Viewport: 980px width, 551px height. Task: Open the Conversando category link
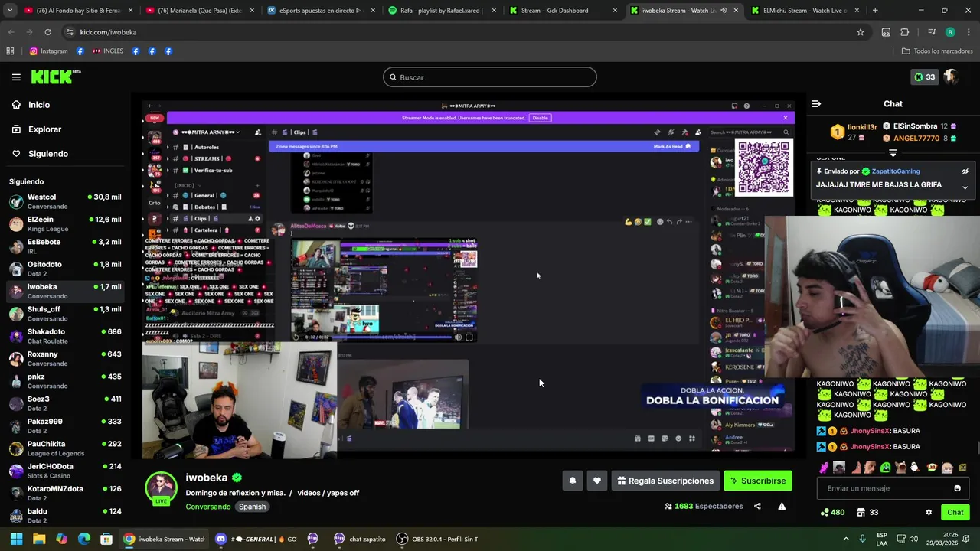point(207,507)
